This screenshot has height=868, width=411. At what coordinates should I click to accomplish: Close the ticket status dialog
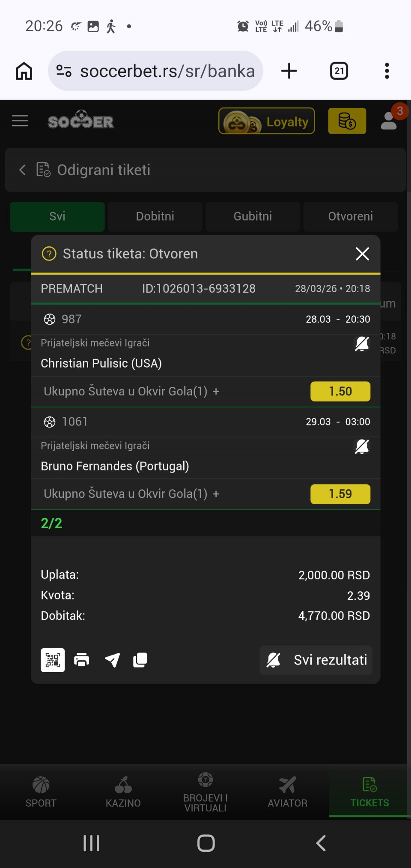point(362,254)
